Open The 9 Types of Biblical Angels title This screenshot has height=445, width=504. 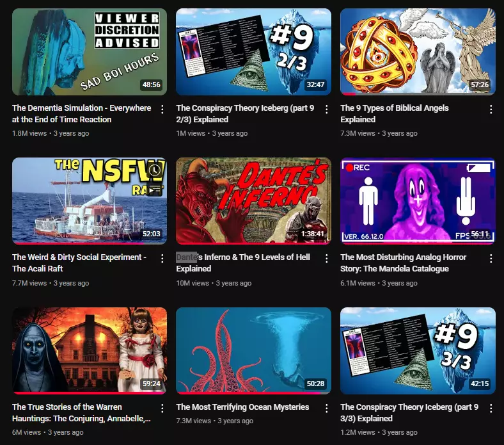click(x=395, y=113)
